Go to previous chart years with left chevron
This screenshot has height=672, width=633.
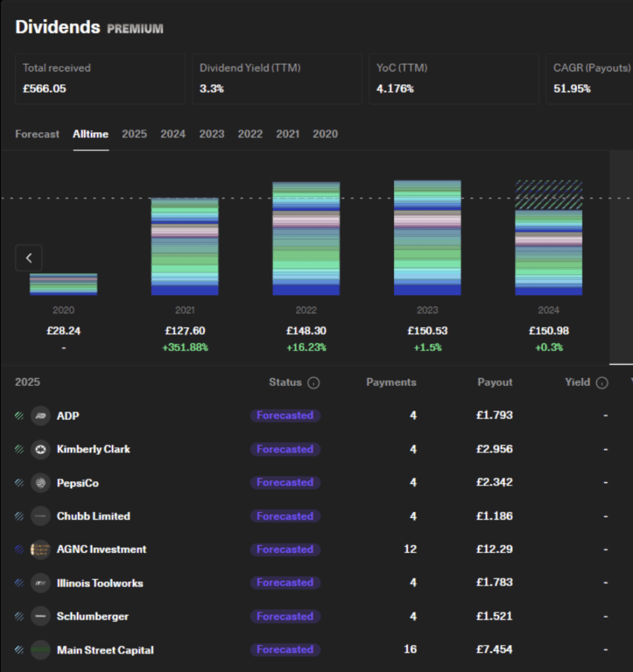(x=29, y=258)
